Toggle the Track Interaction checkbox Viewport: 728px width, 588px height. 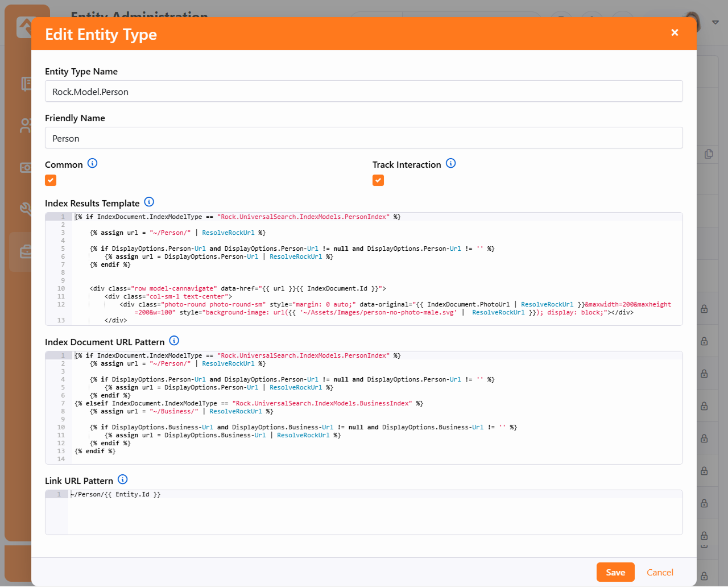coord(378,180)
